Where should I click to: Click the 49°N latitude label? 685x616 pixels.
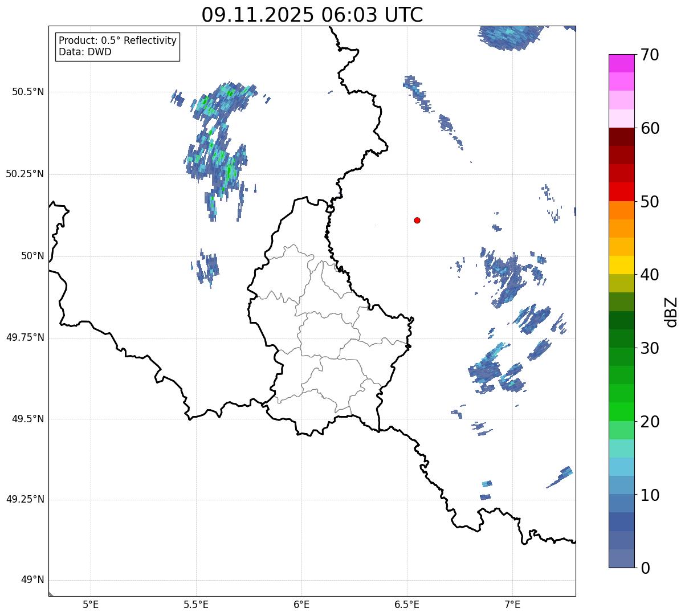pyautogui.click(x=32, y=580)
